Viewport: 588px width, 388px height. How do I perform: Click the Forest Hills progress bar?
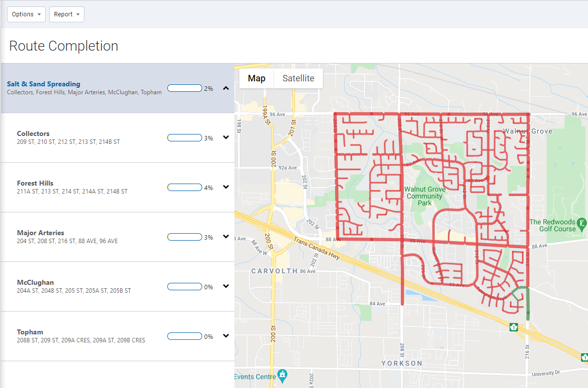click(x=184, y=188)
